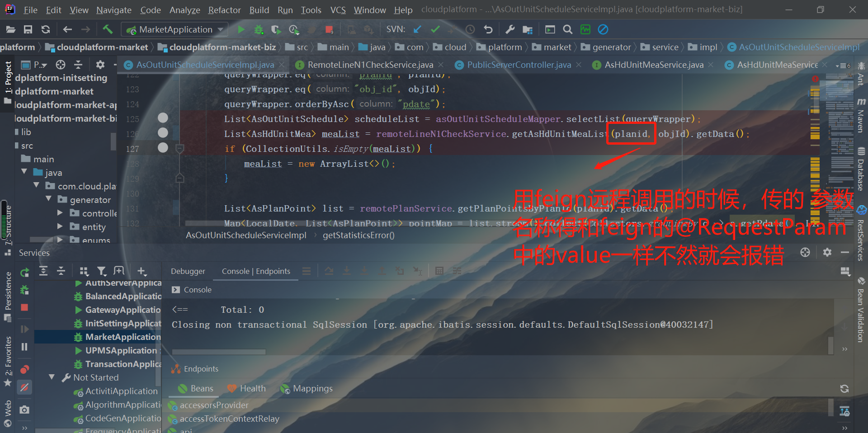Navigate back with the left arrow icon

[x=67, y=29]
